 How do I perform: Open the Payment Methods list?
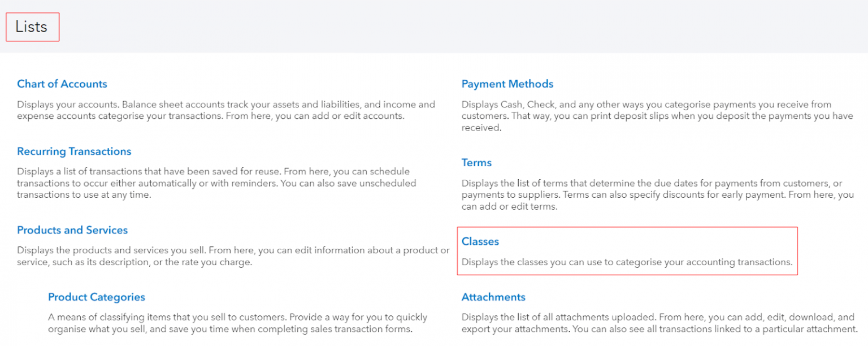[507, 84]
